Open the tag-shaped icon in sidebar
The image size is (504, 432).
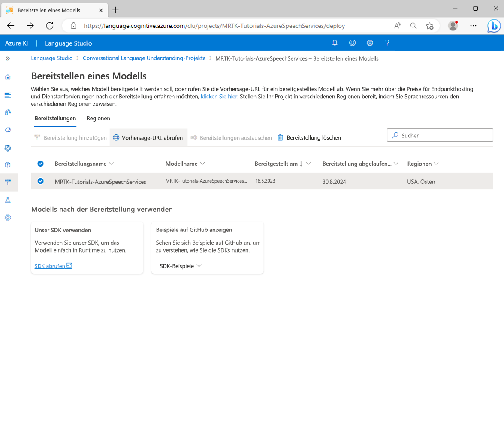[8, 130]
